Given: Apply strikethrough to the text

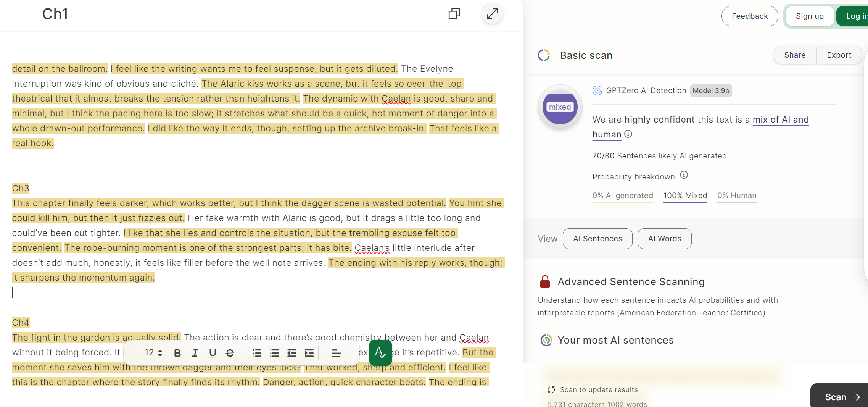Looking at the screenshot, I should [230, 353].
